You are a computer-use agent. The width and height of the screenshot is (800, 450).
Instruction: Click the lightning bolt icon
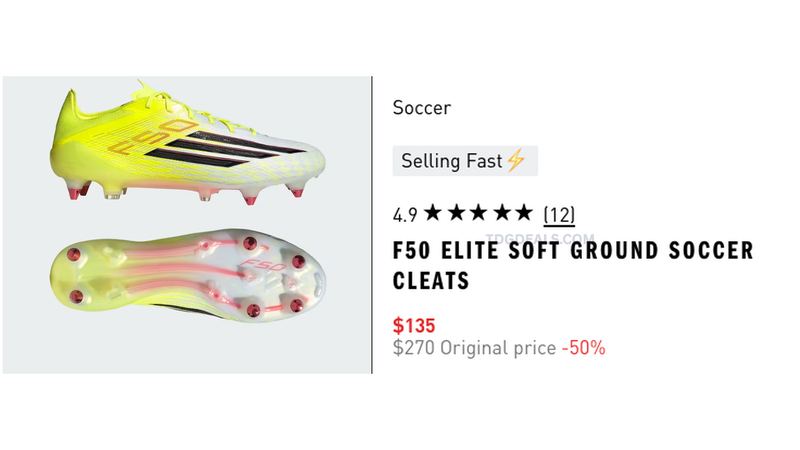[x=515, y=161]
